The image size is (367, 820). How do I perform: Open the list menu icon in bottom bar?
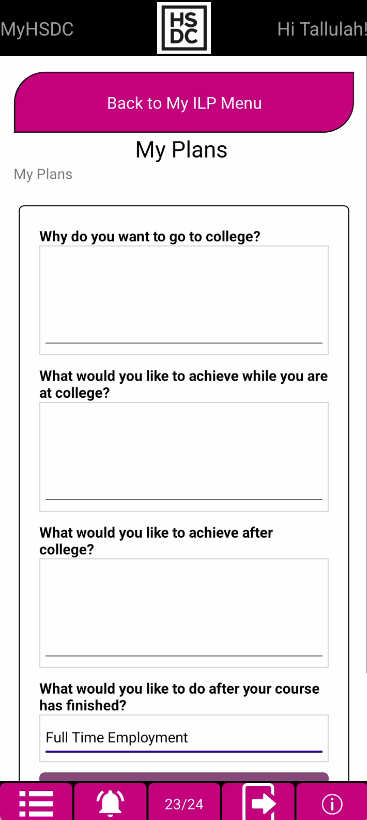36,802
